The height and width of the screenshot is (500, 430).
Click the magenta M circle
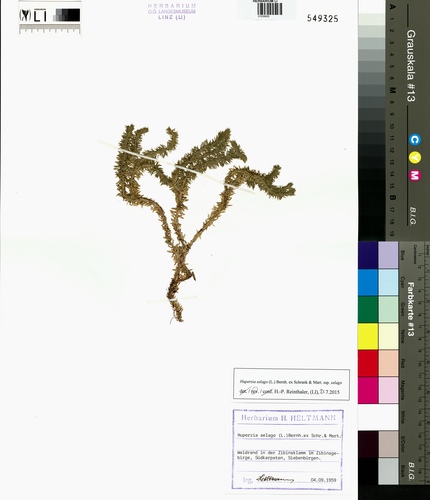[x=415, y=175]
